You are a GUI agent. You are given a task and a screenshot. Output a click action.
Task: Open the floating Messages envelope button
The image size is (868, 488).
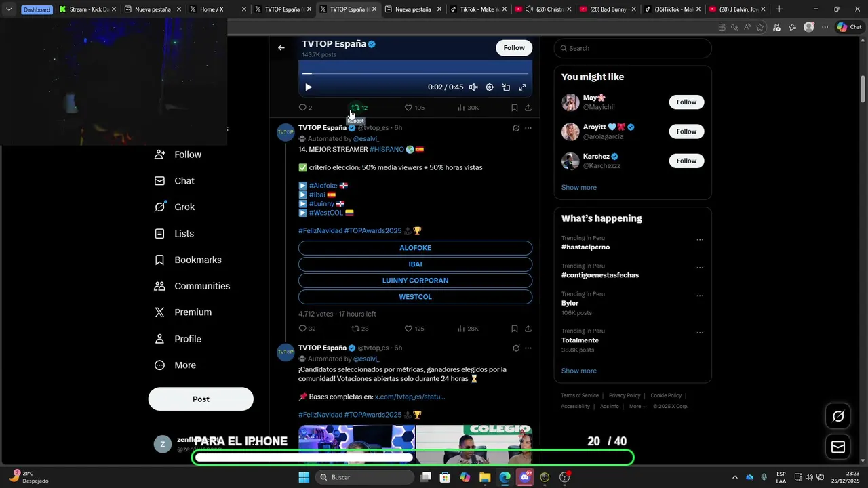[838, 447]
